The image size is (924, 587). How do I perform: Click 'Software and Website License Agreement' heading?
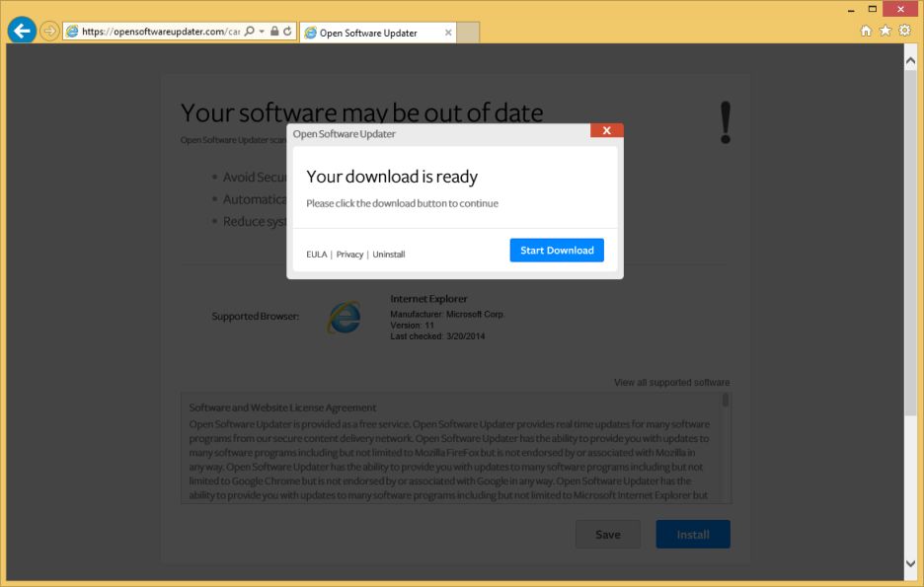point(282,407)
